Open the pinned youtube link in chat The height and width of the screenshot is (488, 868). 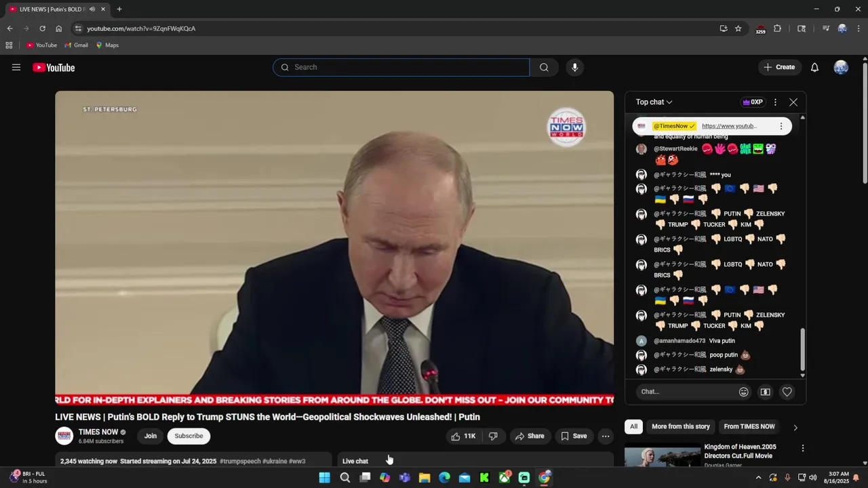(730, 126)
